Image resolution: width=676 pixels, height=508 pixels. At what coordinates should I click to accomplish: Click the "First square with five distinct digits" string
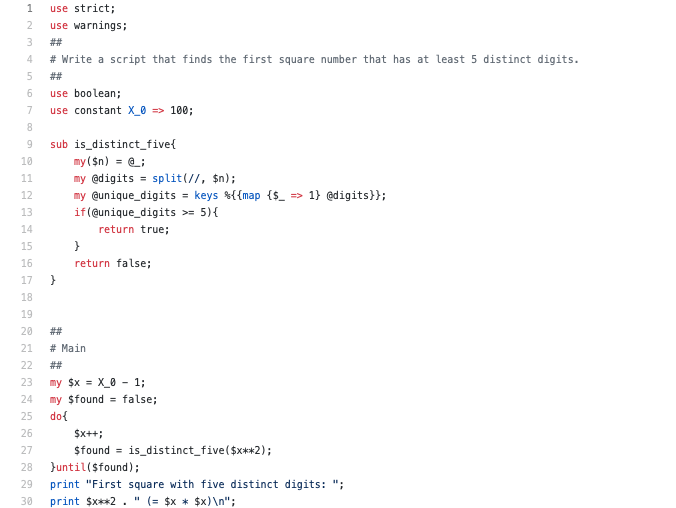[214, 484]
